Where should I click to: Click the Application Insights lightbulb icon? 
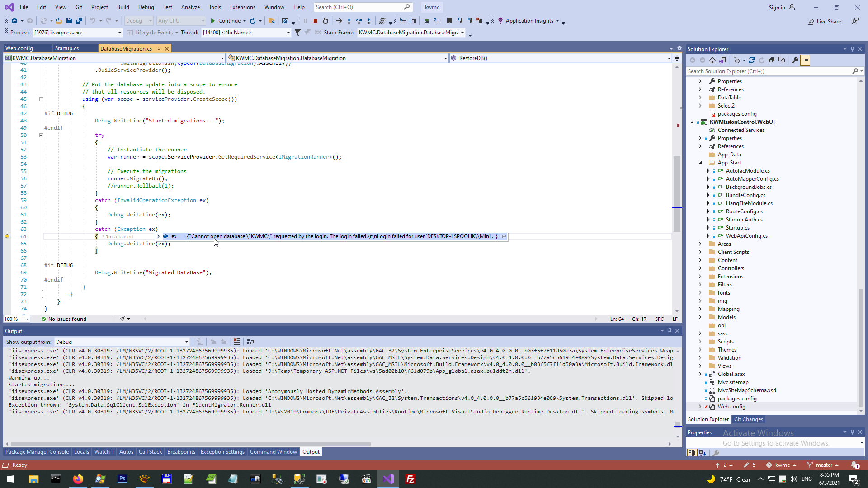pos(500,21)
